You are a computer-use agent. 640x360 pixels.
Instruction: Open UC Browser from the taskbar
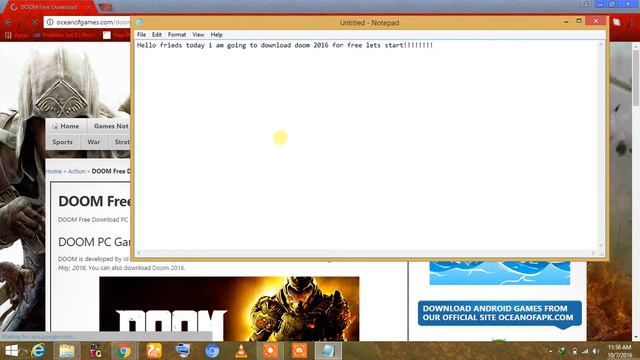(x=154, y=351)
